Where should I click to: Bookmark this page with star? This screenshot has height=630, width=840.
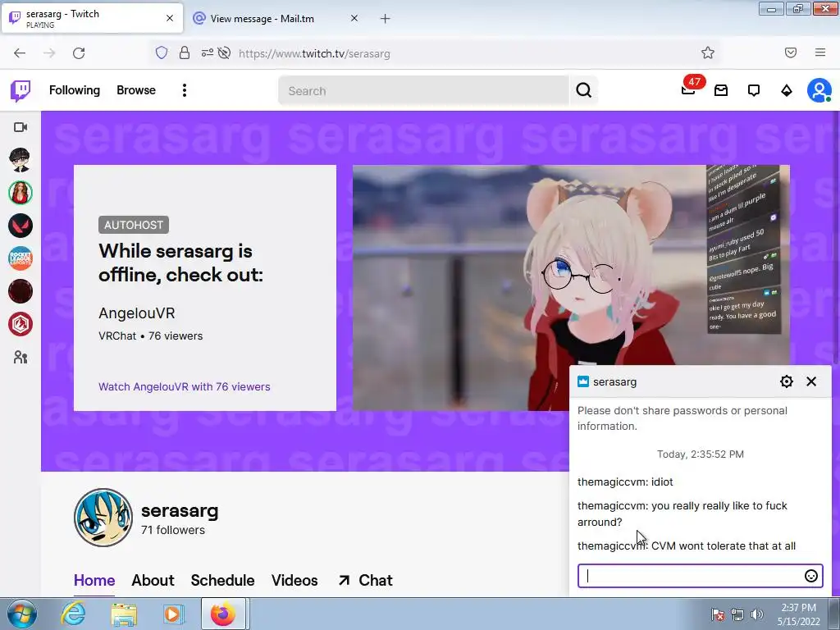tap(708, 52)
